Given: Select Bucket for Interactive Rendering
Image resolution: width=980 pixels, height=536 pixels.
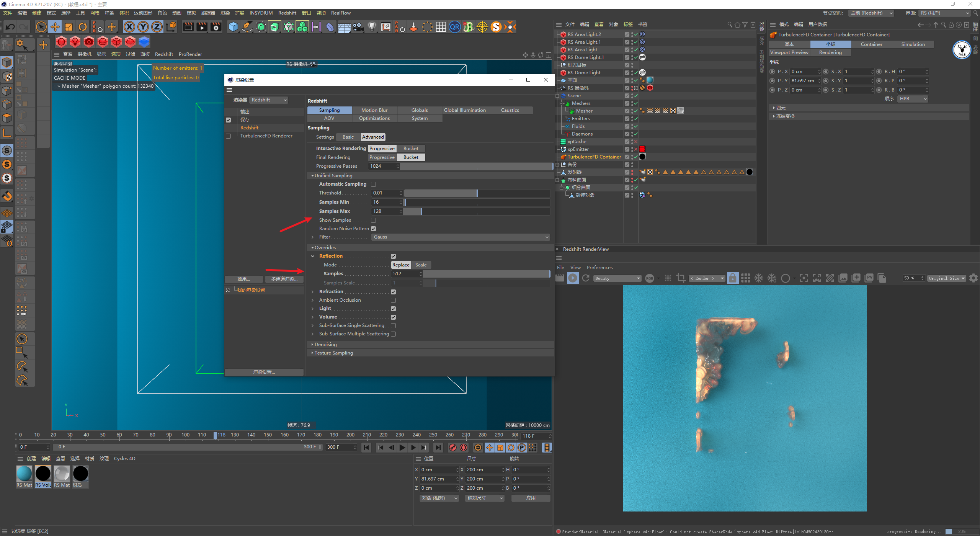Looking at the screenshot, I should 410,149.
